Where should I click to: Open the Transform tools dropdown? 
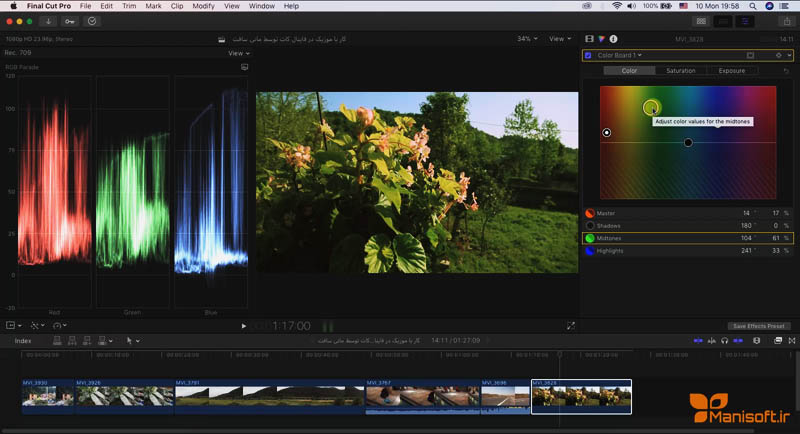(37, 325)
